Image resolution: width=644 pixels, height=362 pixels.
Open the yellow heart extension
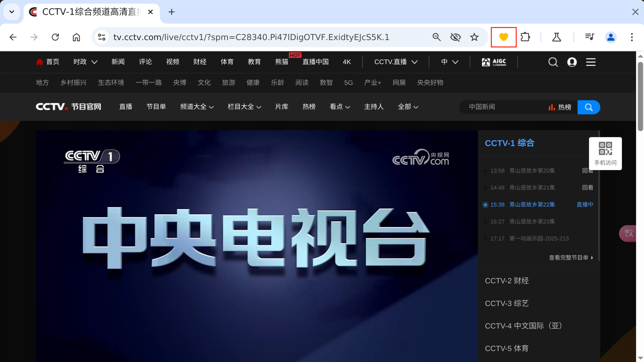pyautogui.click(x=503, y=37)
